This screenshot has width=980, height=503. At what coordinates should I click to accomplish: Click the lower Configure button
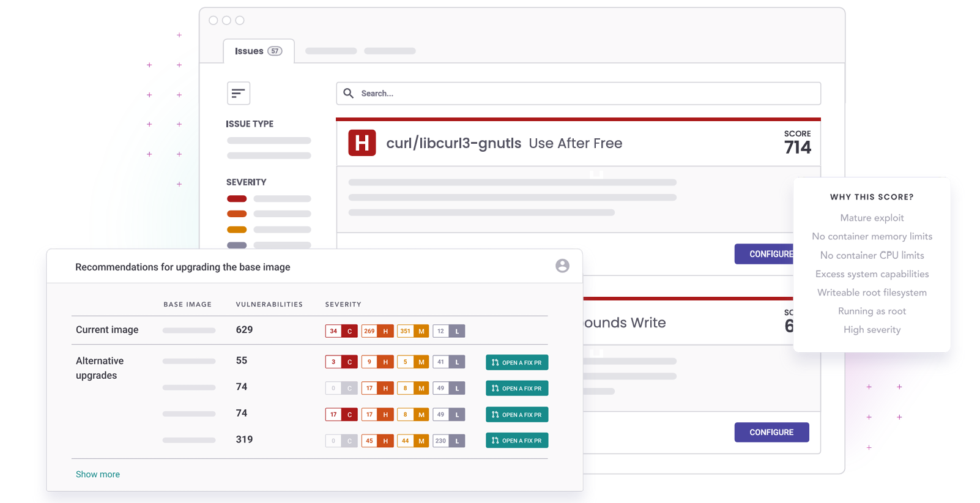(771, 432)
